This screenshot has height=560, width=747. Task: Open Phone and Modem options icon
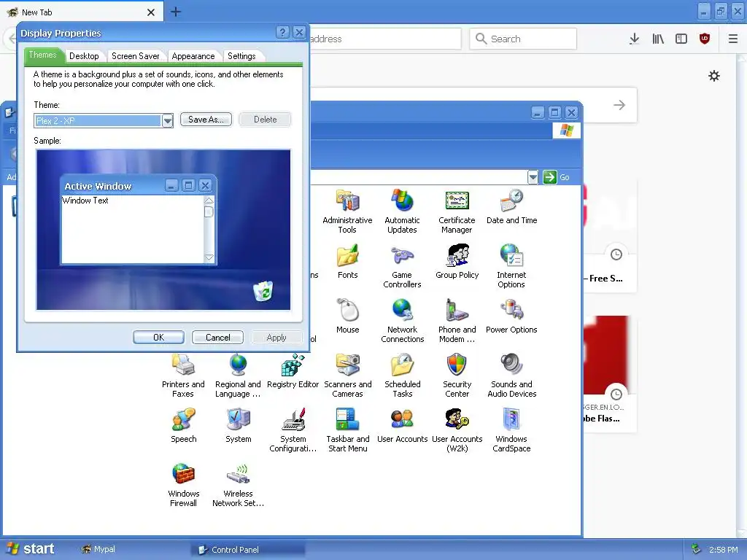[457, 310]
